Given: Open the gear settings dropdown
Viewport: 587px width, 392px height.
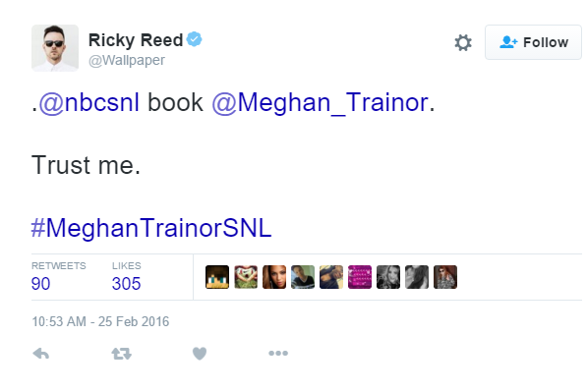Looking at the screenshot, I should click(463, 42).
